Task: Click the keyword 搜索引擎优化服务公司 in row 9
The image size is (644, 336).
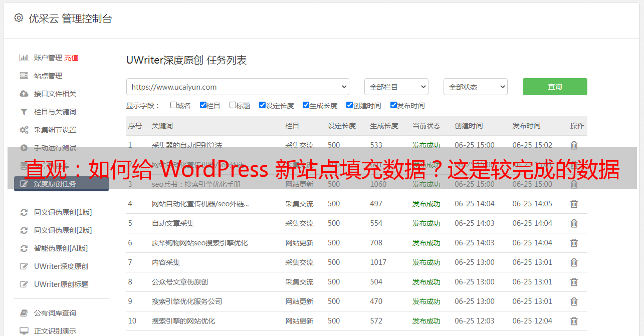Action: click(187, 301)
